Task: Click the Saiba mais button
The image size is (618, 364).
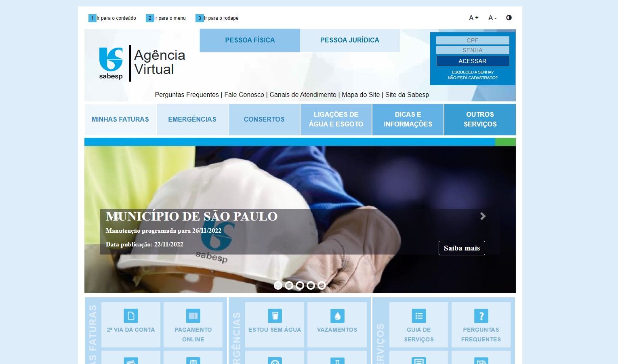Action: [462, 248]
